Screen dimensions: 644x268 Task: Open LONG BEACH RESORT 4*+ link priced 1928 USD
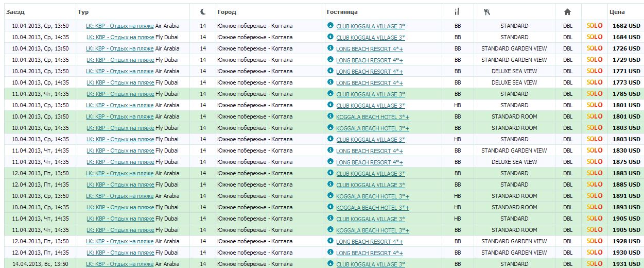tap(370, 242)
